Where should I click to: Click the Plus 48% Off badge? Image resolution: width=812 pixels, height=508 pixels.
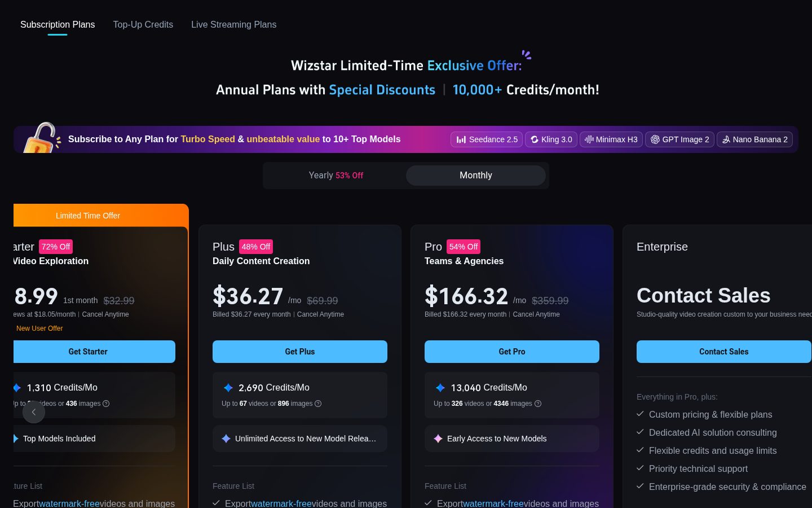[x=256, y=247]
